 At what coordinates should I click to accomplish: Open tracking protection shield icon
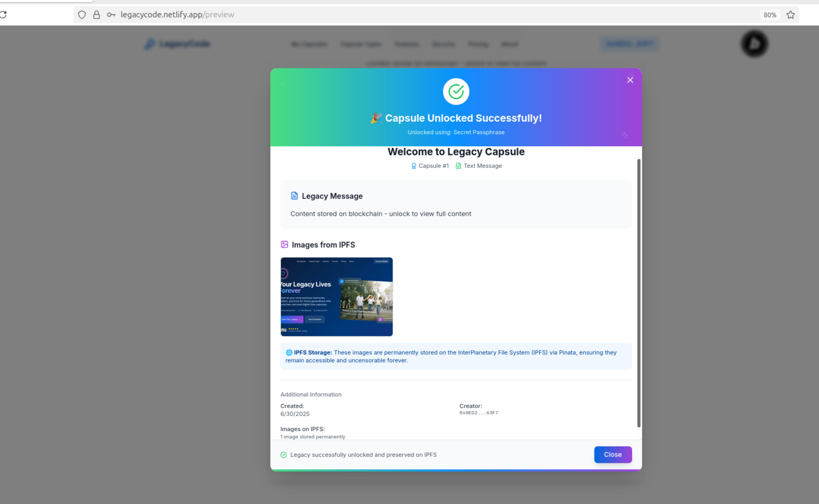point(82,15)
